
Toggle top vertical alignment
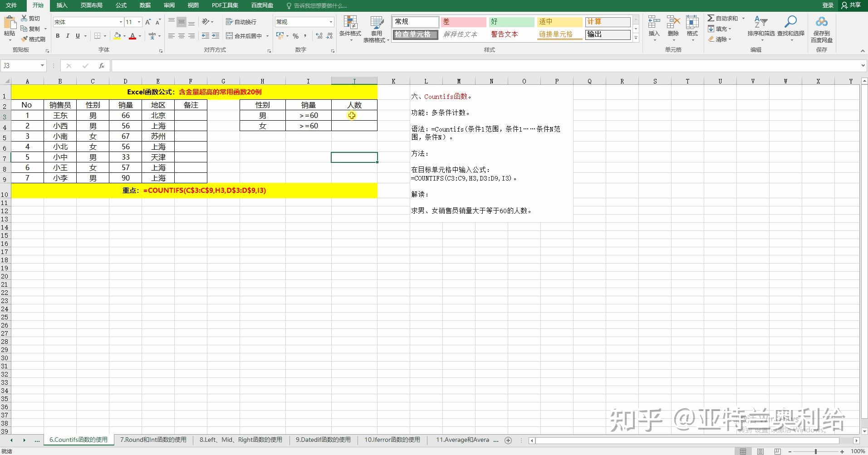tap(171, 22)
